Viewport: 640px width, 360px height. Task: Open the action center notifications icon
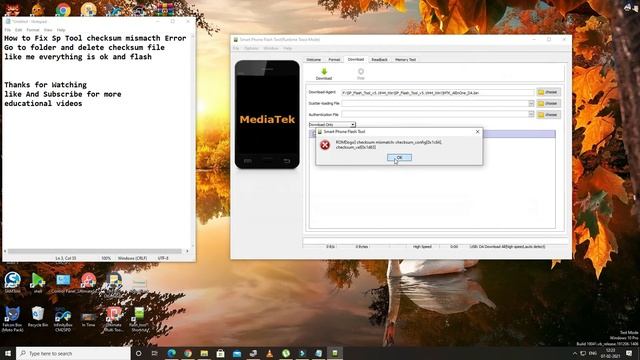click(x=629, y=353)
